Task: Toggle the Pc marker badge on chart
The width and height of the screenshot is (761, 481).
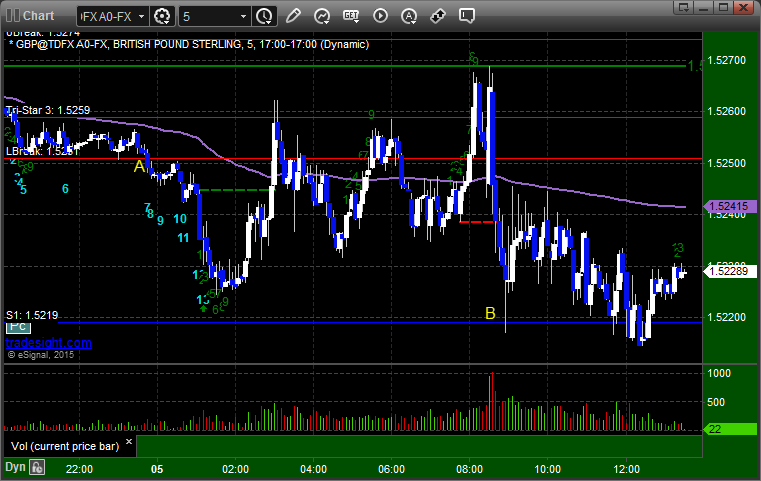Action: (x=20, y=327)
